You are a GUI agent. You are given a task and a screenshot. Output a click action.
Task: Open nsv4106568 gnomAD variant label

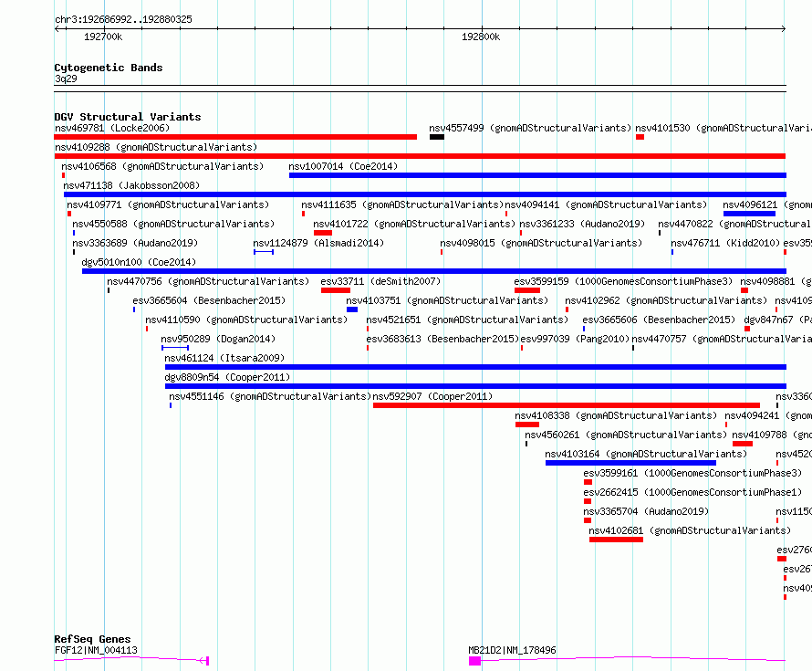(x=162, y=166)
